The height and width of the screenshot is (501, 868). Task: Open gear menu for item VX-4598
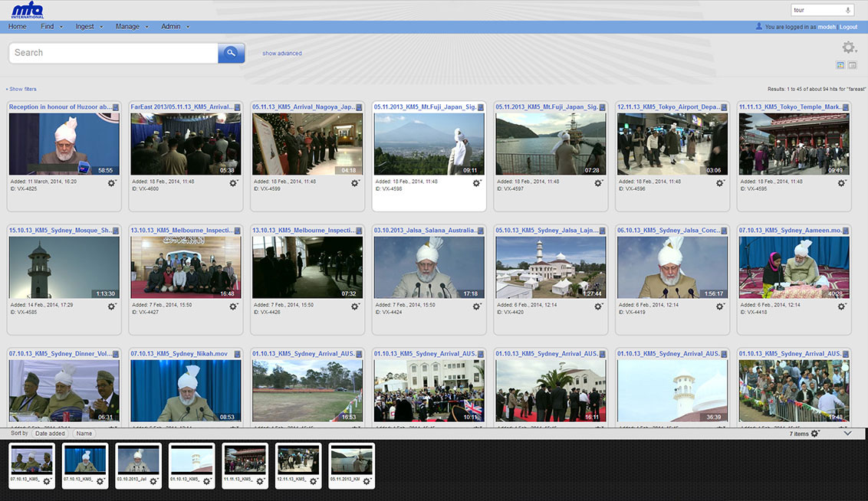tap(477, 183)
